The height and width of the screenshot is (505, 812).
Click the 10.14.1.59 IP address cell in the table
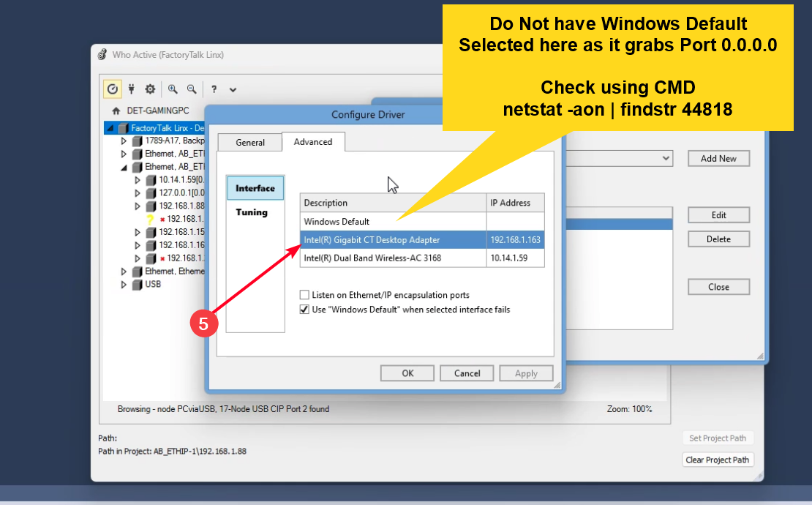515,258
